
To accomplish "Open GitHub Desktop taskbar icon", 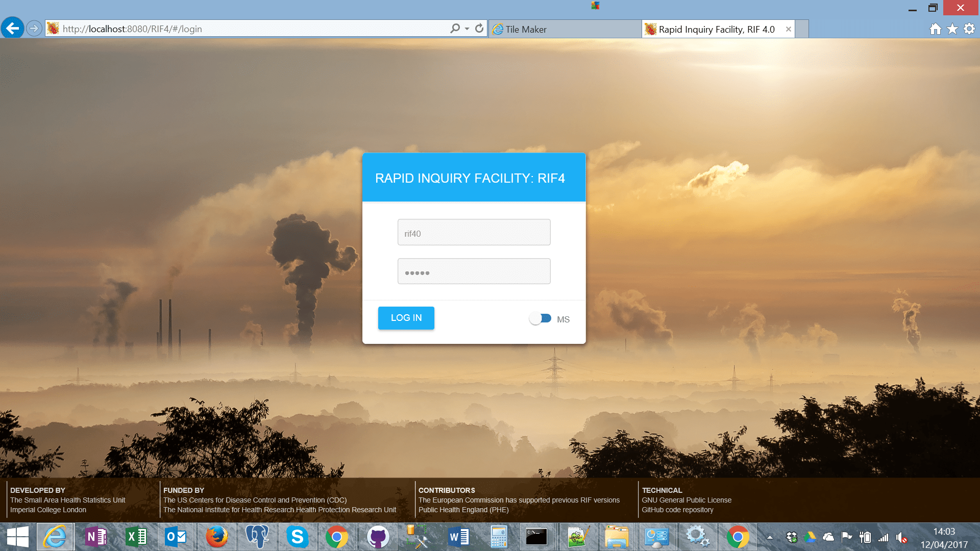I will point(378,537).
